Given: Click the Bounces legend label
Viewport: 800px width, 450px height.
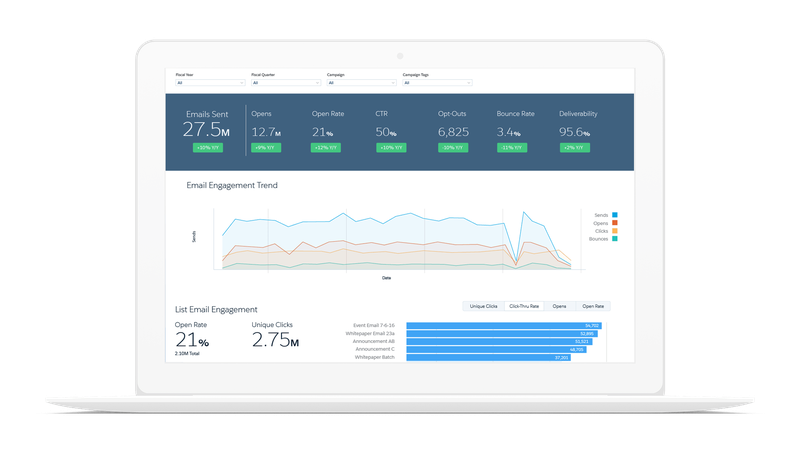Looking at the screenshot, I should 598,239.
